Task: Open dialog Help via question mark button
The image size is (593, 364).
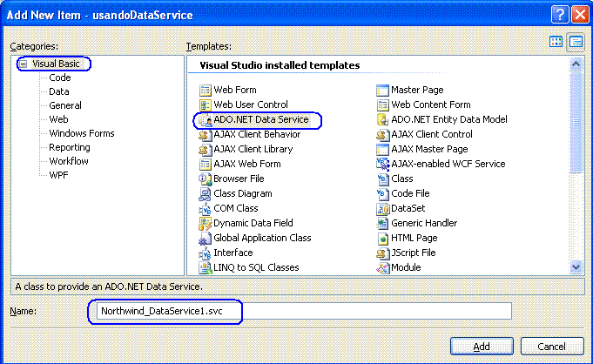Action: pos(560,15)
